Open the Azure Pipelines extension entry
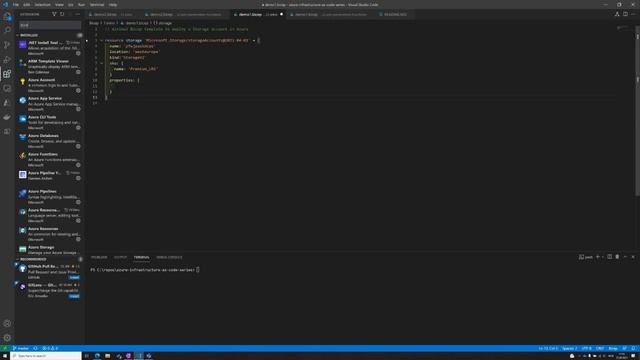 pyautogui.click(x=49, y=197)
